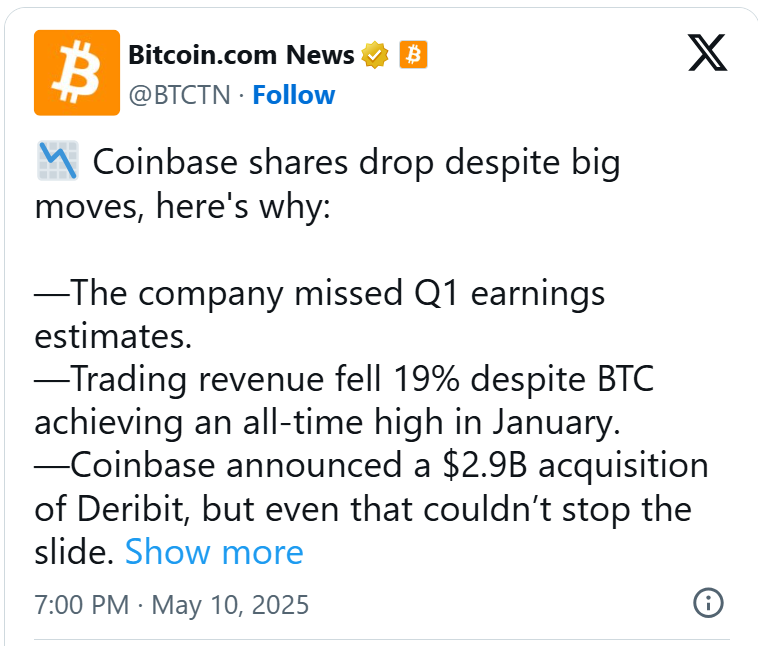Open the info icon beside the timestamp
The image size is (758, 646).
coord(708,603)
